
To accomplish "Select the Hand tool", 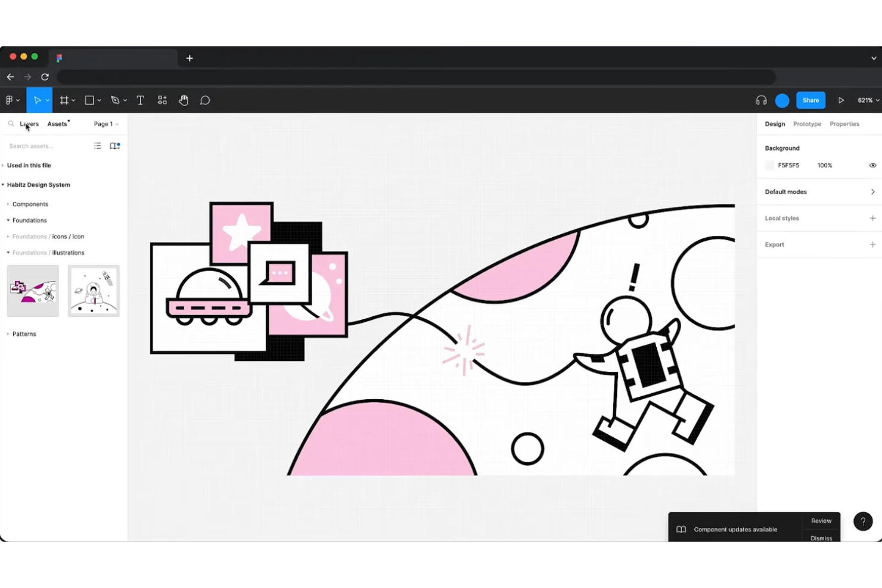I will pos(184,100).
